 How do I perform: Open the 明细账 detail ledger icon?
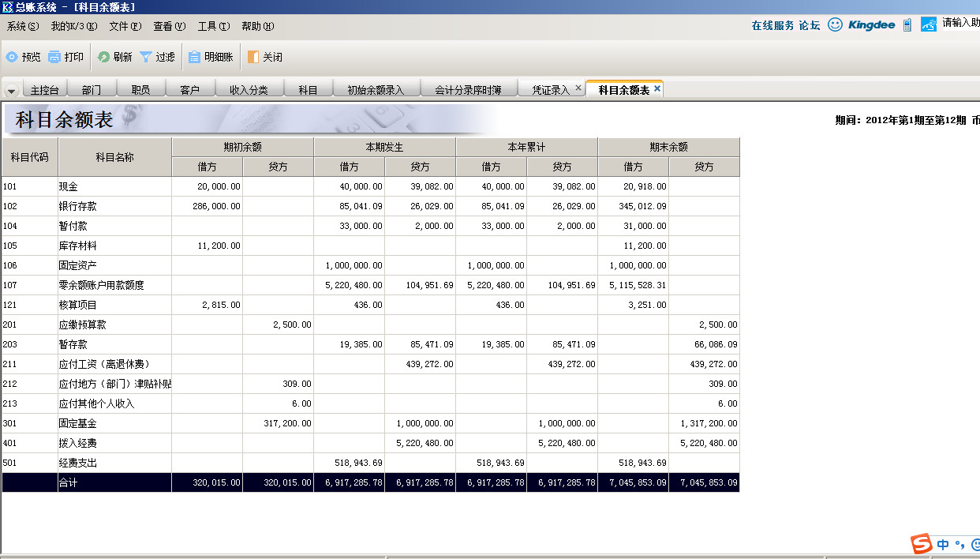(194, 57)
